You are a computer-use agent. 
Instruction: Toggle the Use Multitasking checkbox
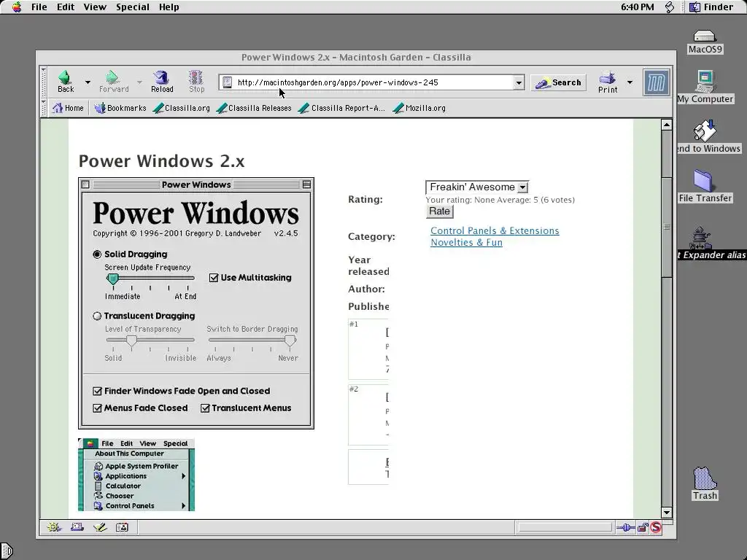(214, 278)
